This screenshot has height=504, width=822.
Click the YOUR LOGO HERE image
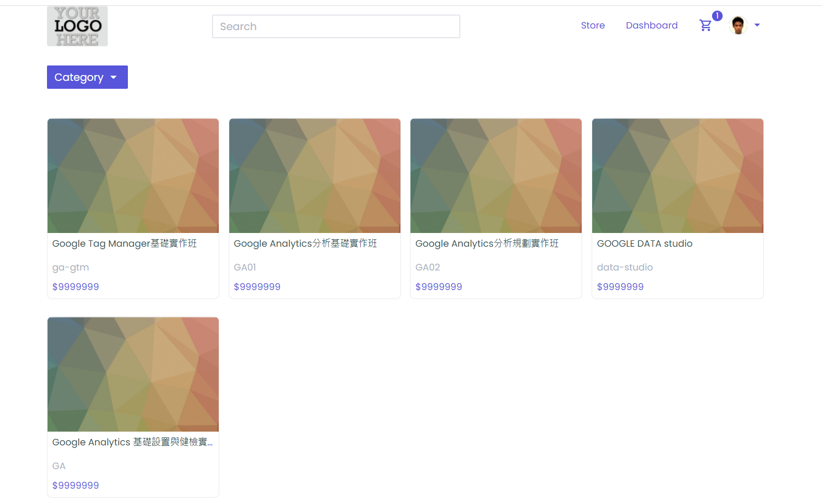pyautogui.click(x=77, y=26)
